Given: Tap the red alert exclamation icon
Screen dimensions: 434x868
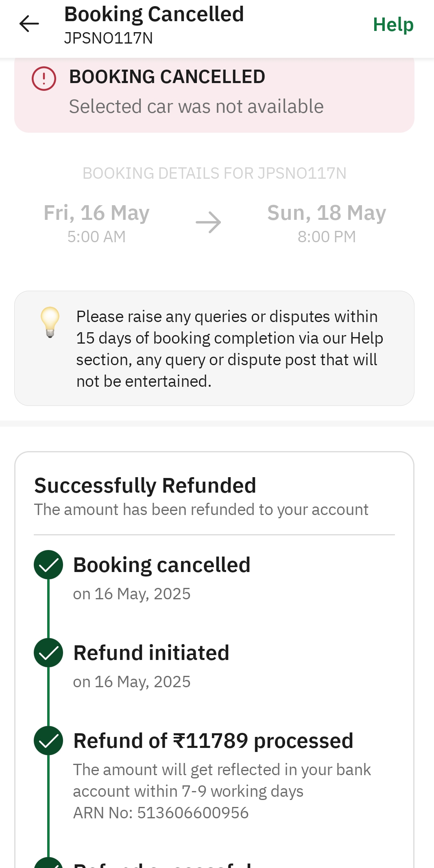Looking at the screenshot, I should pyautogui.click(x=44, y=79).
